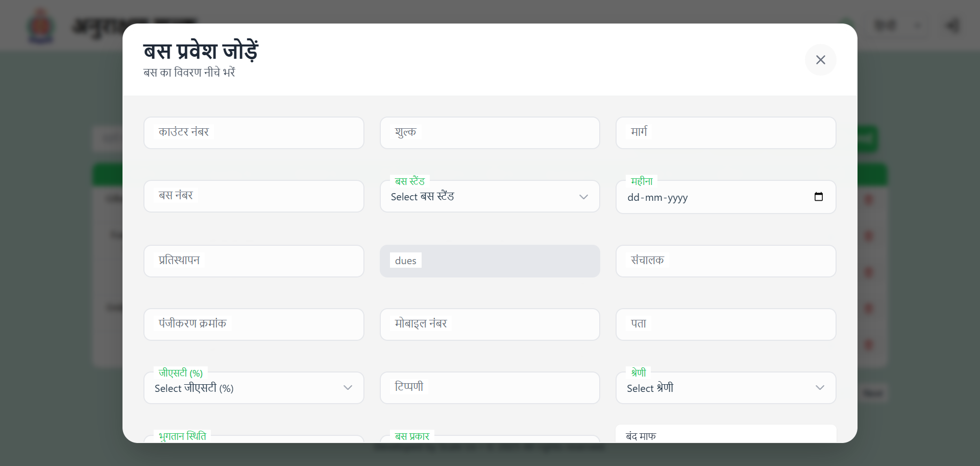Focus the संचालक input field
The image size is (980, 466).
(725, 261)
